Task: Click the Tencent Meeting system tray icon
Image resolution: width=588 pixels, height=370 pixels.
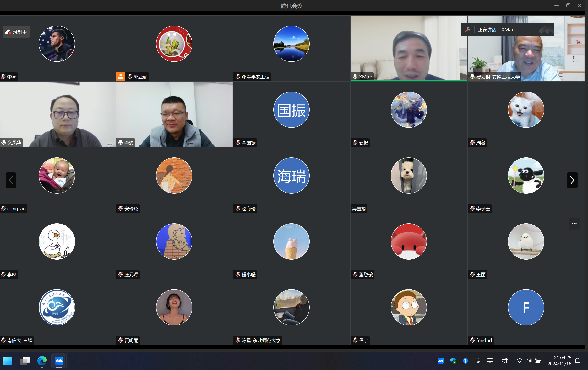Action: click(x=440, y=361)
